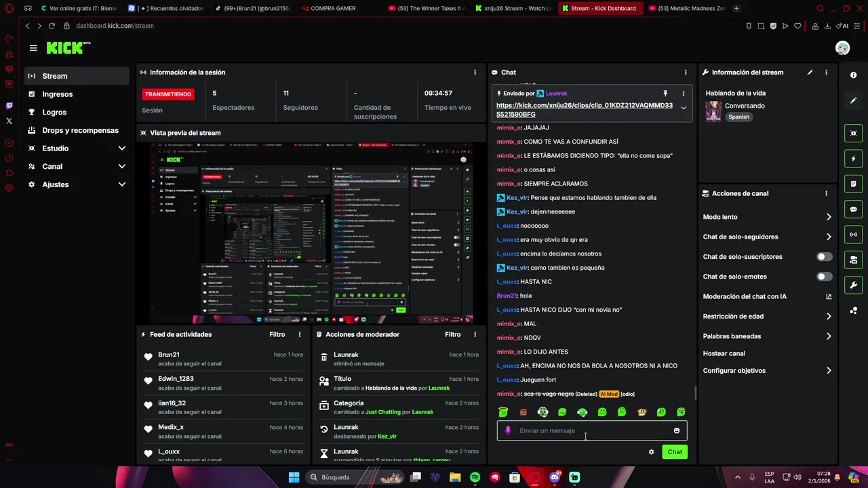
Task: Switch to xniju26 Stream browser tab
Action: click(x=513, y=8)
